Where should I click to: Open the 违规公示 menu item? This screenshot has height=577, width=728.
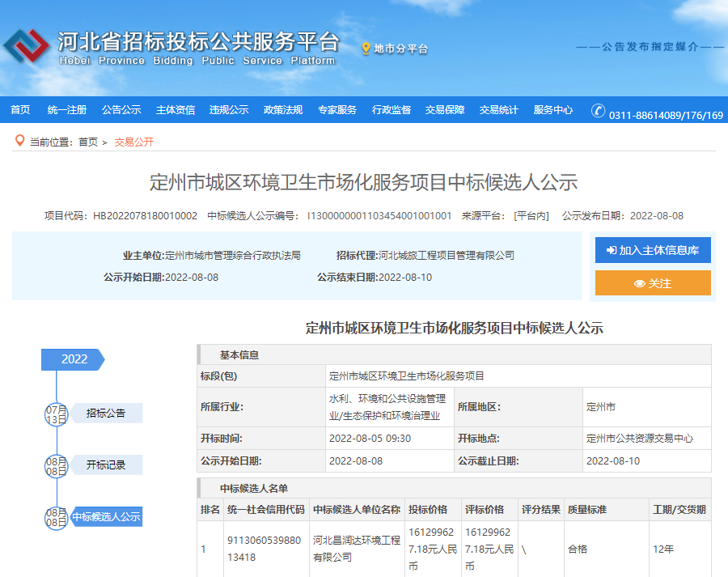(x=229, y=110)
